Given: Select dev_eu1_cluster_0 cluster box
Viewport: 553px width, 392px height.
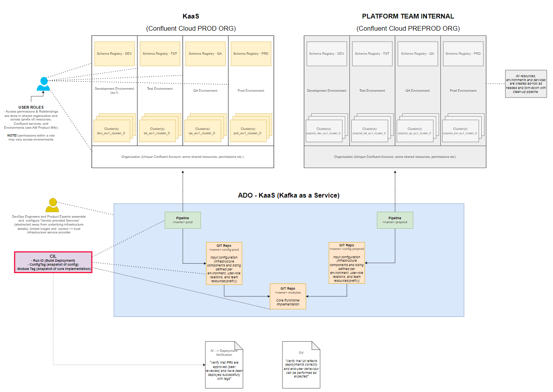Looking at the screenshot, I should pyautogui.click(x=112, y=131).
